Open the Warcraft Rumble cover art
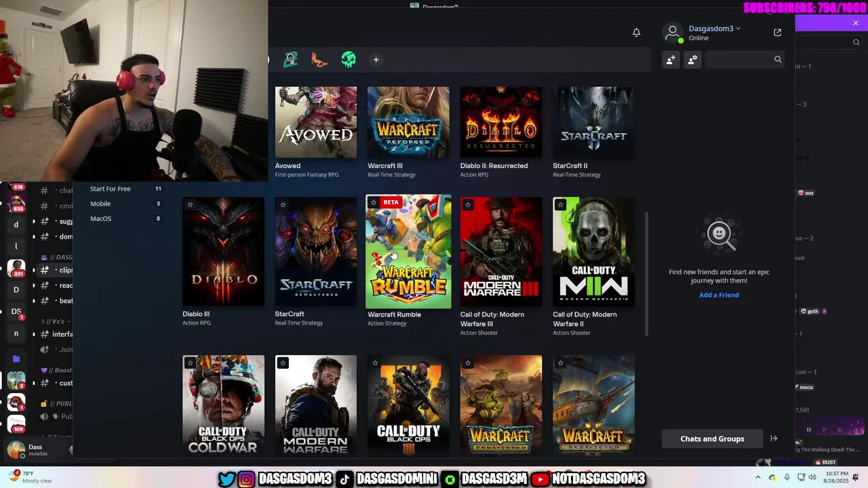Viewport: 868px width, 488px height. point(408,251)
